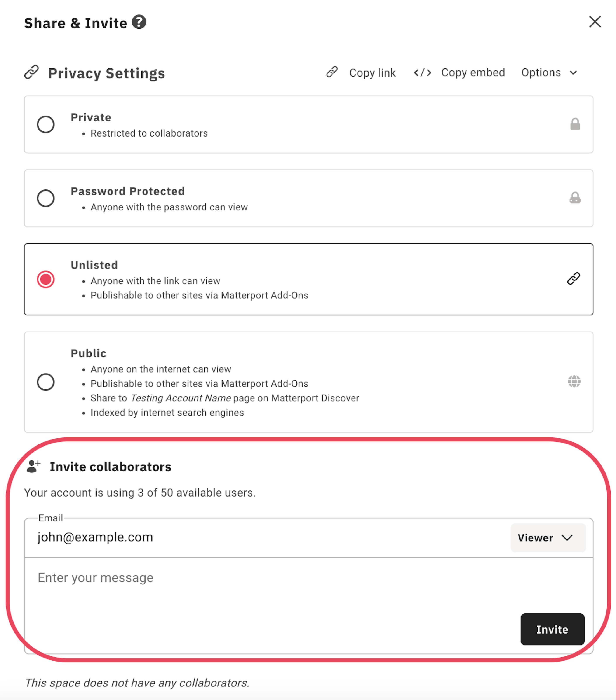Viewport: 616px width, 700px height.
Task: Click the lock icon in Private row
Action: coord(575,124)
